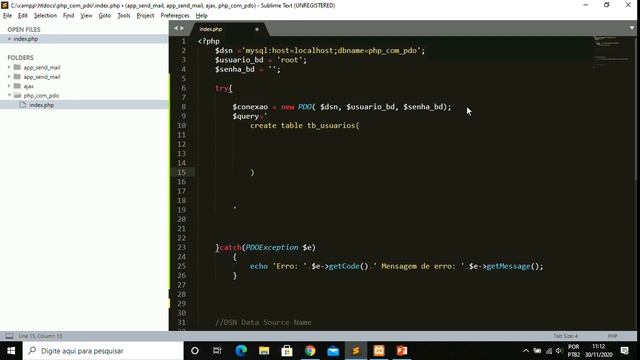
Task: Click Line 15, Column 15 status text
Action: [x=40, y=336]
